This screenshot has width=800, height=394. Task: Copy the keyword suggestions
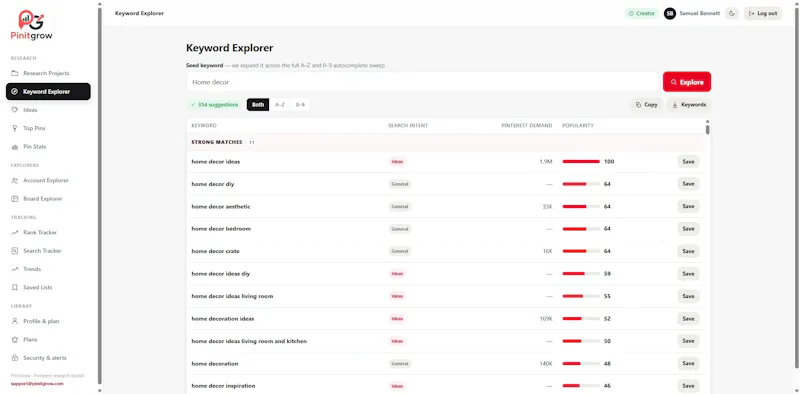click(646, 105)
